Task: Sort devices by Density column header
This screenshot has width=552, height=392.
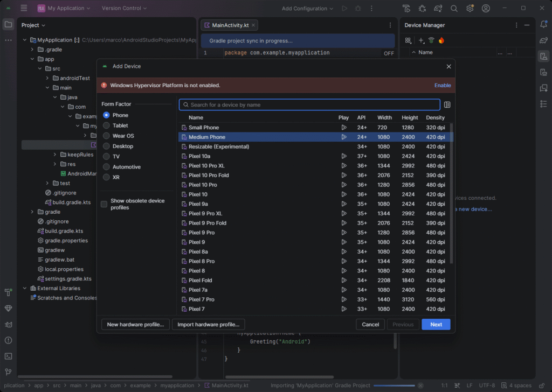Action: [x=435, y=117]
